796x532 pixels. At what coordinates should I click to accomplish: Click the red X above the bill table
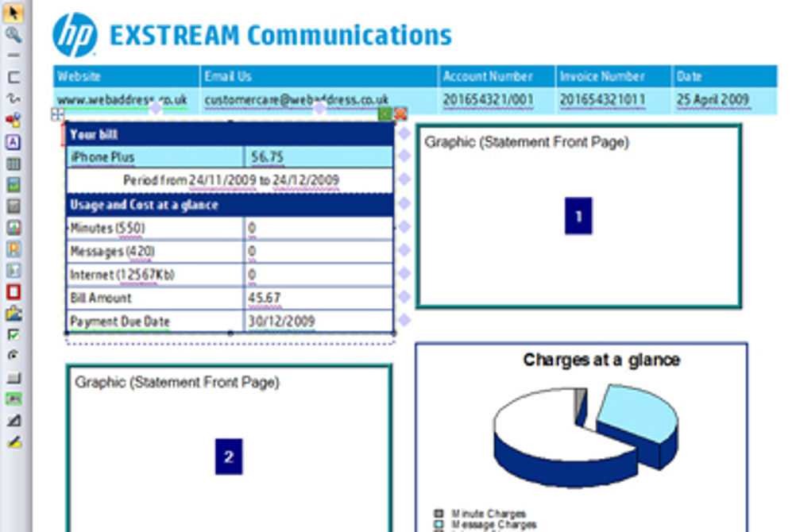tap(400, 114)
